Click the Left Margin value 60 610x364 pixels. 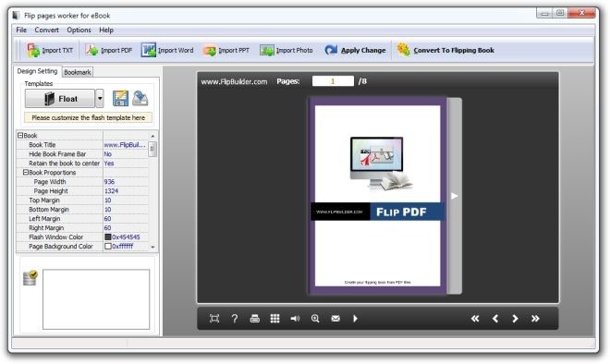coord(107,219)
